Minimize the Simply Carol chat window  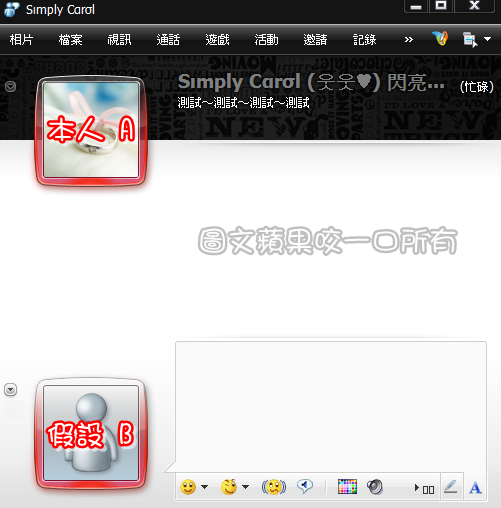pyautogui.click(x=416, y=6)
